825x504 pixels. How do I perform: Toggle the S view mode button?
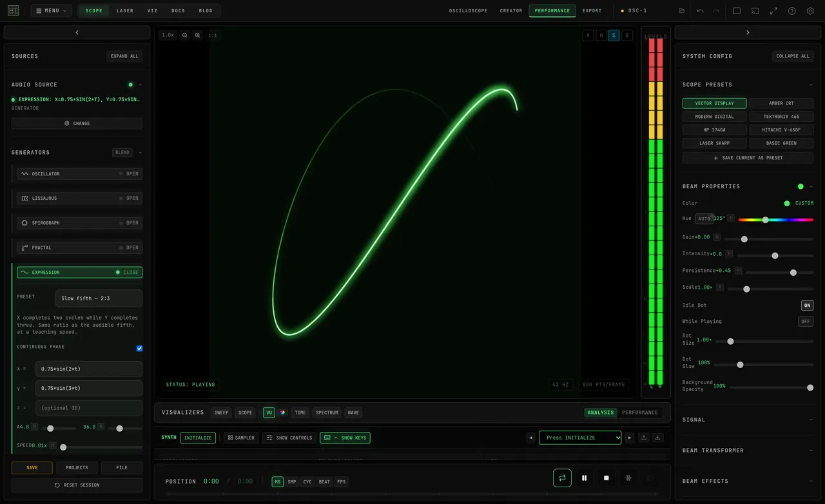[x=614, y=35]
